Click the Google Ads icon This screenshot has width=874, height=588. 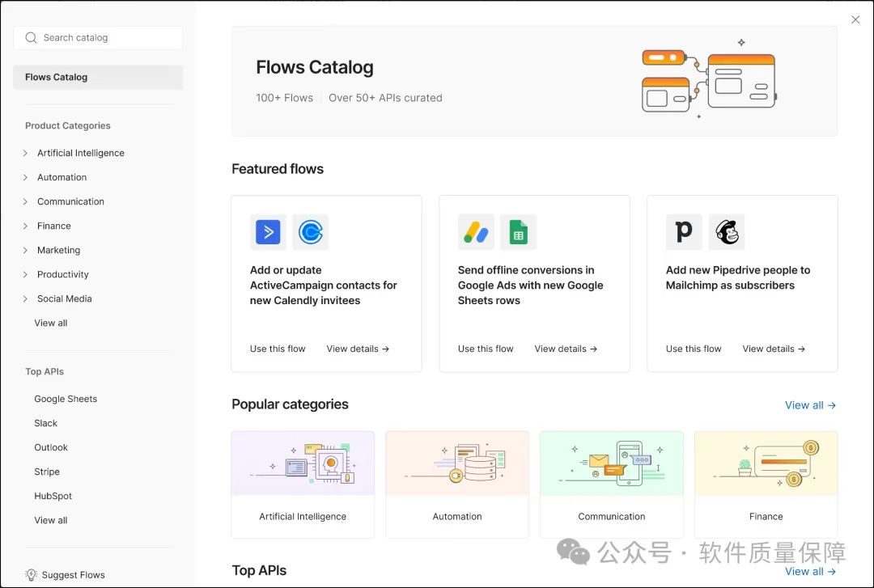coord(476,232)
